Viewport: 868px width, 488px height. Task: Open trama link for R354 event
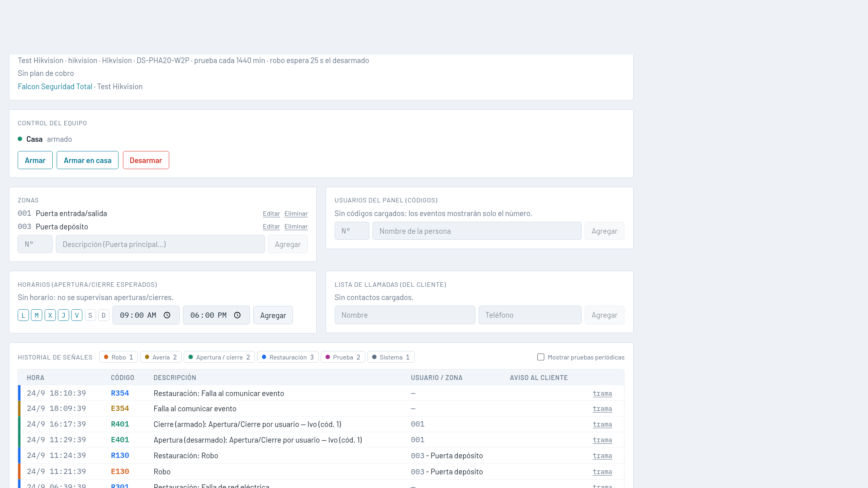602,394
